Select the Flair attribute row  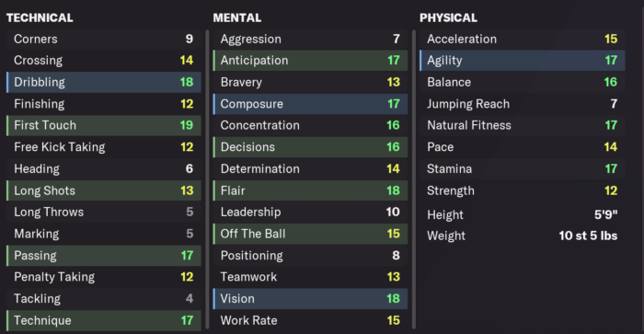[x=311, y=190]
